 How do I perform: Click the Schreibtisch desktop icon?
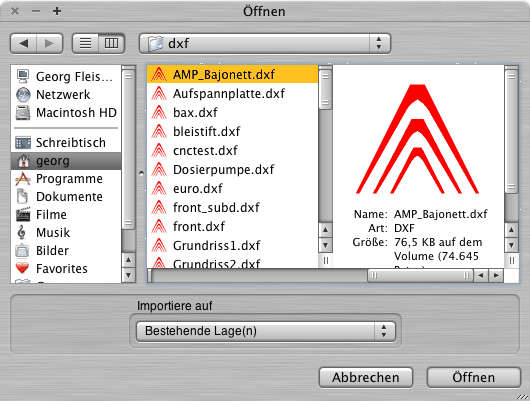pyautogui.click(x=23, y=143)
